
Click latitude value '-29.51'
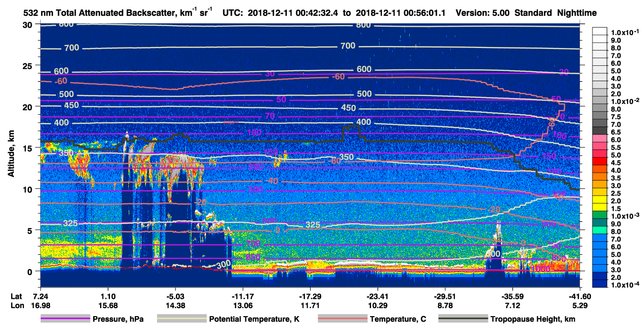(x=445, y=296)
